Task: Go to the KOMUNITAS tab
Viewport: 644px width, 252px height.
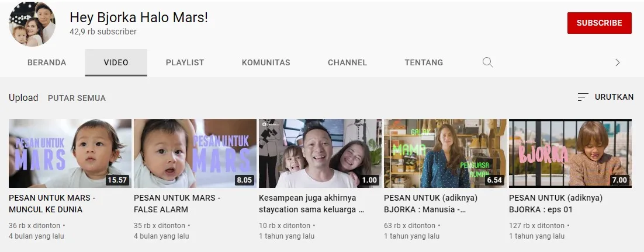Action: (266, 62)
